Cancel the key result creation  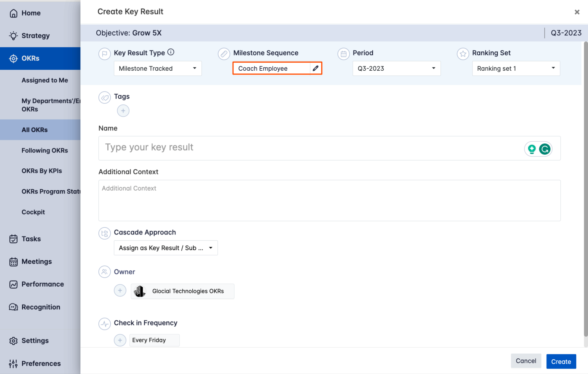click(526, 361)
